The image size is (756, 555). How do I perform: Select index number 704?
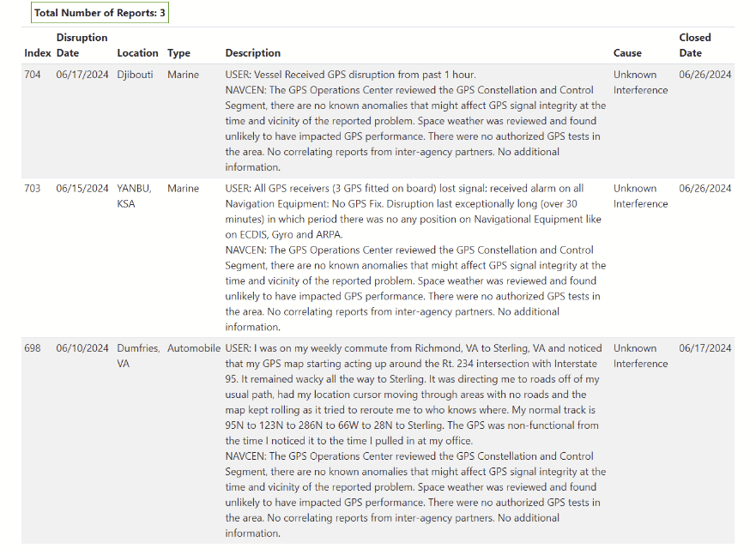(33, 75)
